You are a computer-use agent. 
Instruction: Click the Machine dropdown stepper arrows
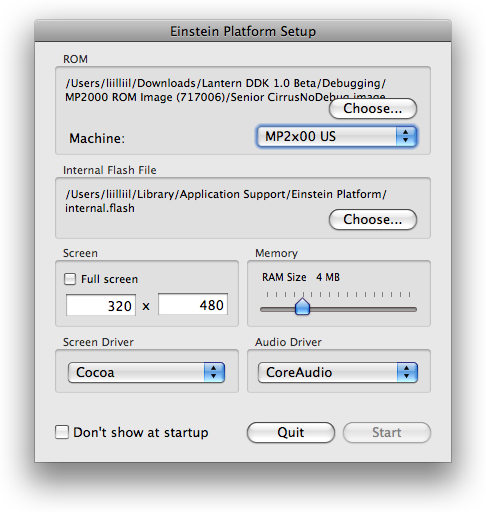(x=406, y=136)
